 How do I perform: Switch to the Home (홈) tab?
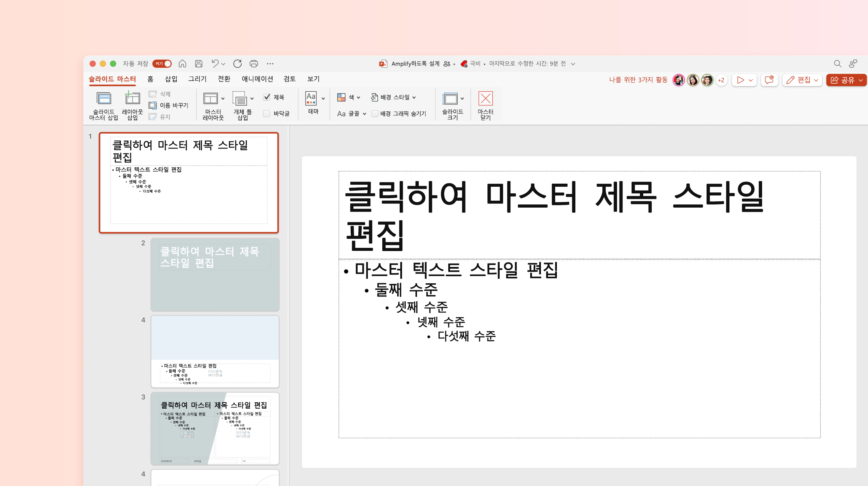(x=150, y=79)
